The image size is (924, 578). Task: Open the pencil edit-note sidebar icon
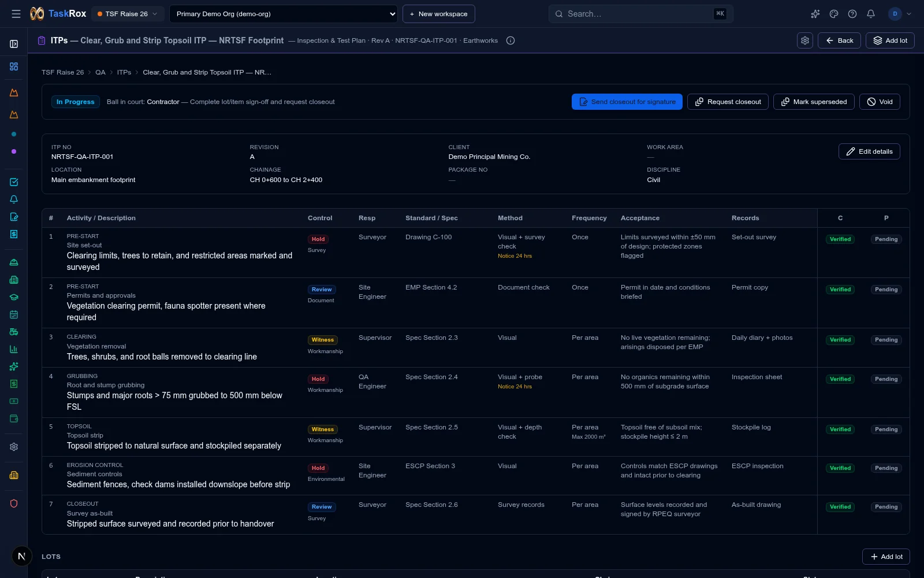(14, 217)
